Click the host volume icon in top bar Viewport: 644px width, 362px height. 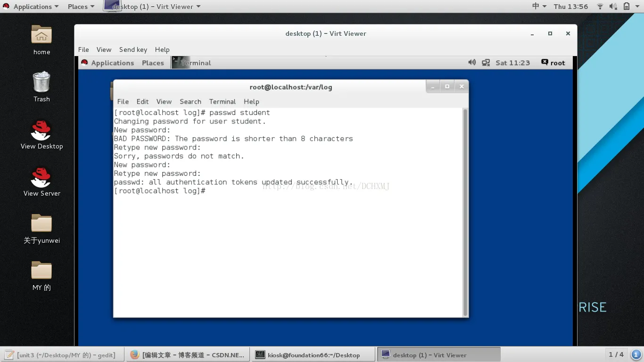click(613, 7)
